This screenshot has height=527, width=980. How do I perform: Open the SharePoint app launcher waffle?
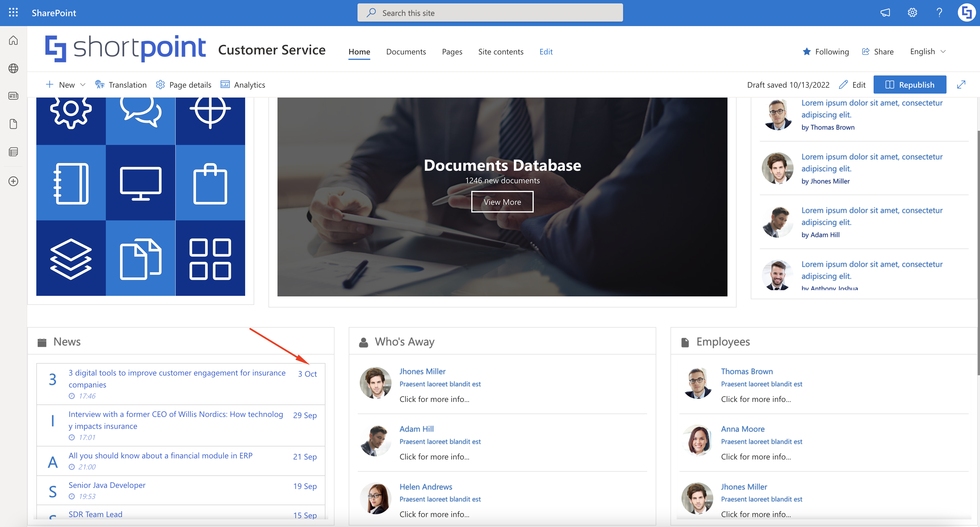click(x=13, y=12)
